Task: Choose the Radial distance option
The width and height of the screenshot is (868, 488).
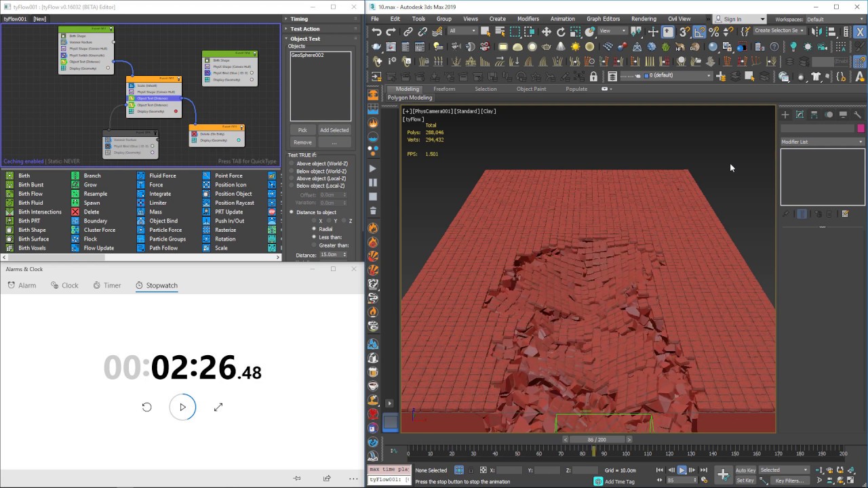Action: [x=323, y=229]
